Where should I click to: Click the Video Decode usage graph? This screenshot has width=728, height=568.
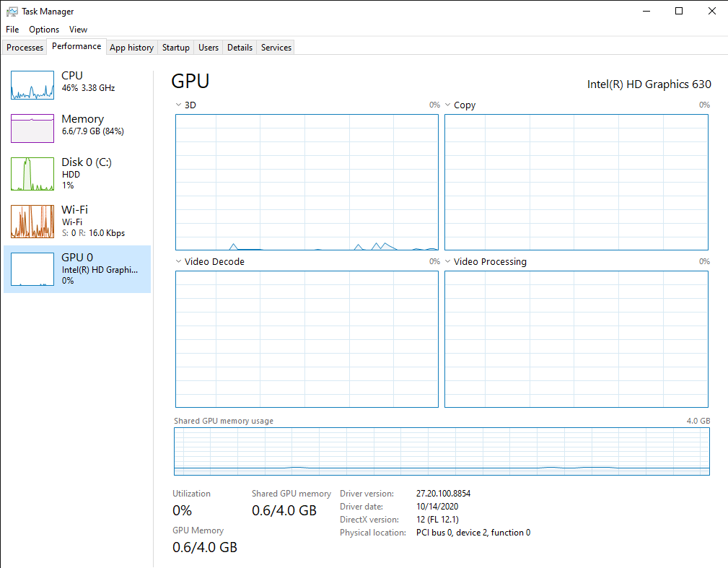(307, 339)
